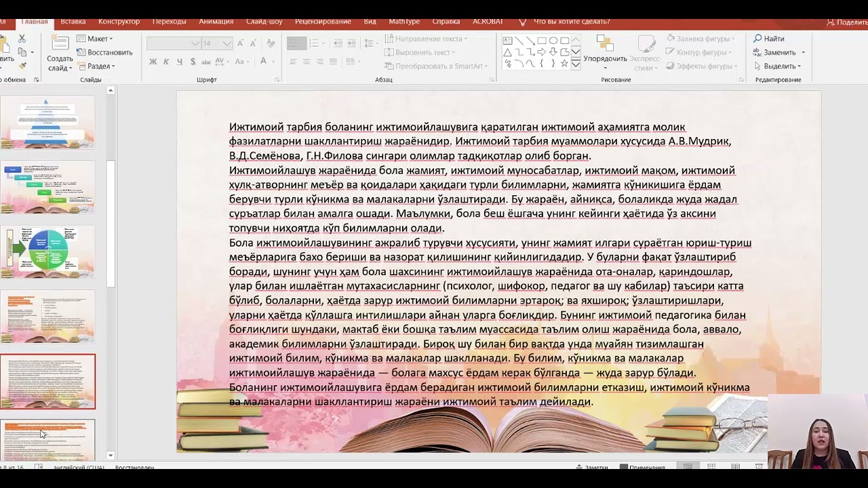Toggle strikethrough abc formatting

coord(206,62)
